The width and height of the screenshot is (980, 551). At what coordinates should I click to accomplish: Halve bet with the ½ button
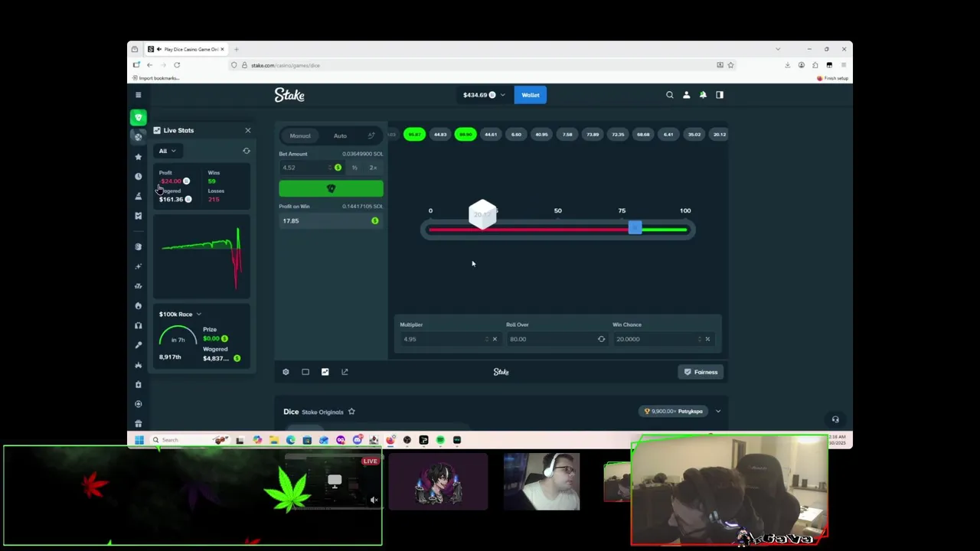[354, 168]
